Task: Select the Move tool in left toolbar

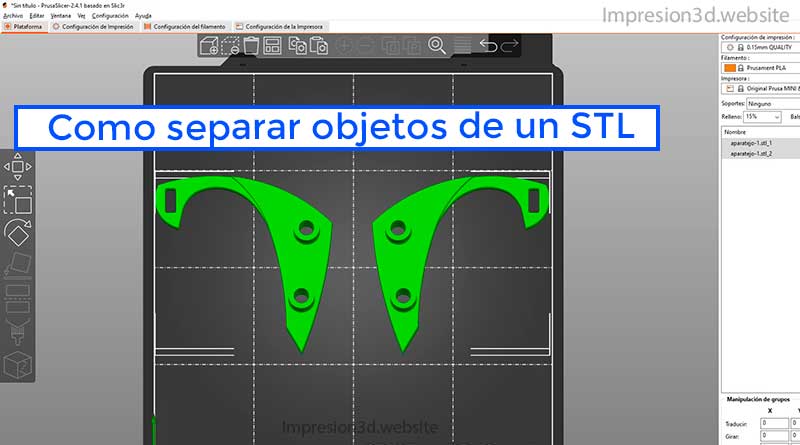Action: [x=17, y=166]
